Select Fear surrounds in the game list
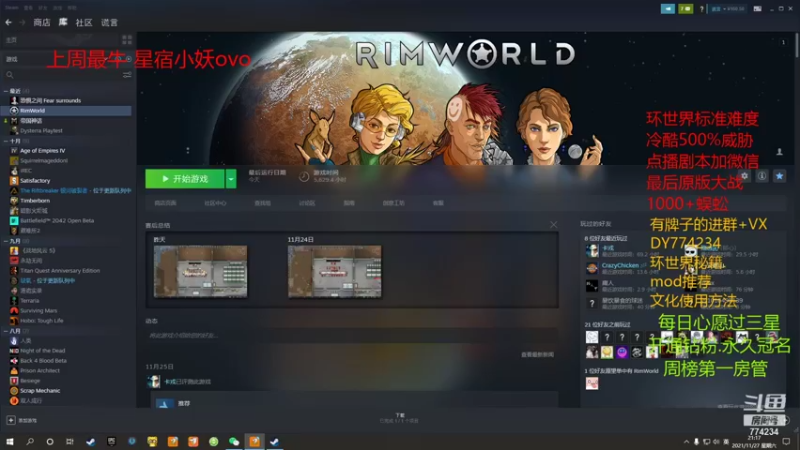 click(x=50, y=101)
